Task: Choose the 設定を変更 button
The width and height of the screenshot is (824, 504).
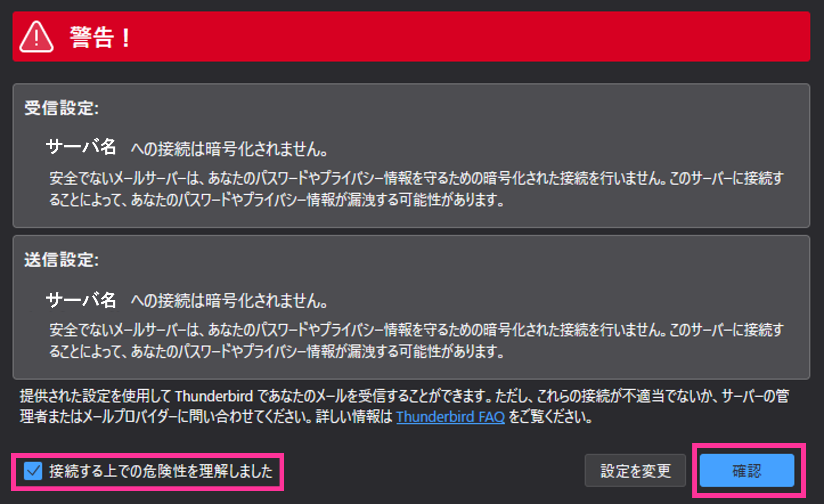Action: [x=635, y=470]
